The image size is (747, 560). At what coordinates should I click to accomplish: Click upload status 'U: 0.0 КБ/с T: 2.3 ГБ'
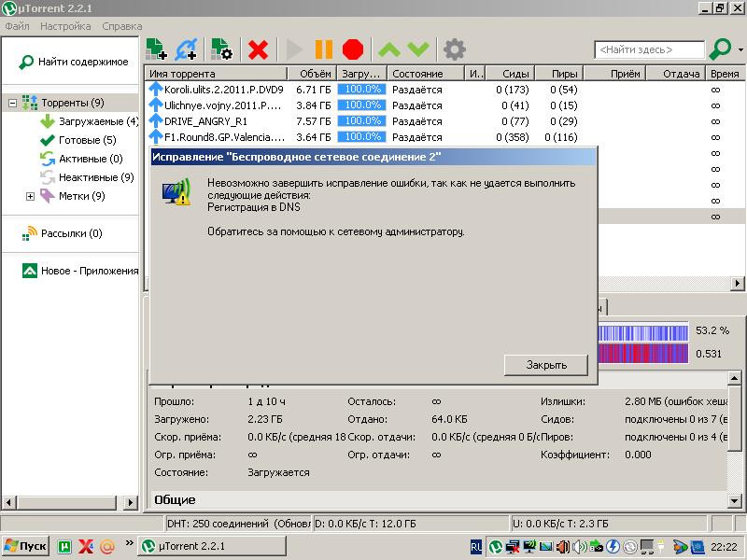pos(561,524)
